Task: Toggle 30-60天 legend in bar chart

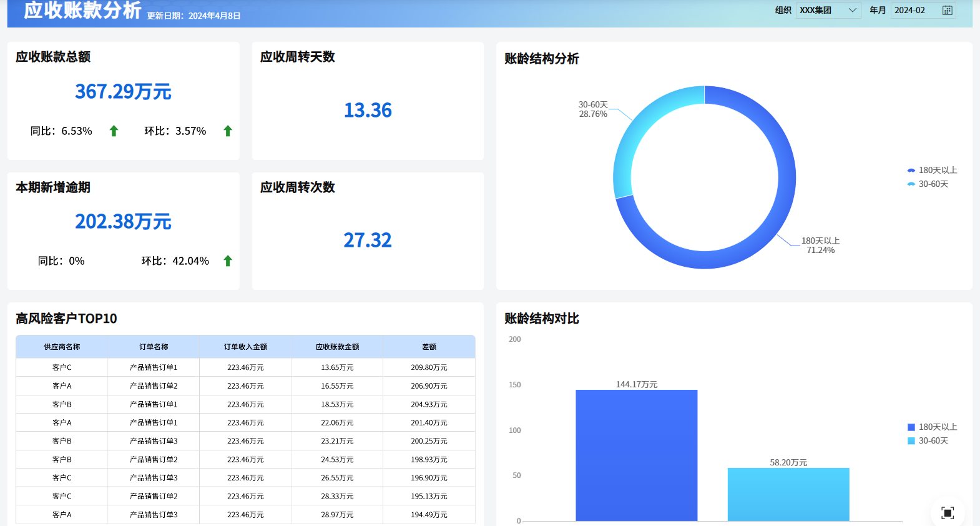Action: click(x=928, y=440)
